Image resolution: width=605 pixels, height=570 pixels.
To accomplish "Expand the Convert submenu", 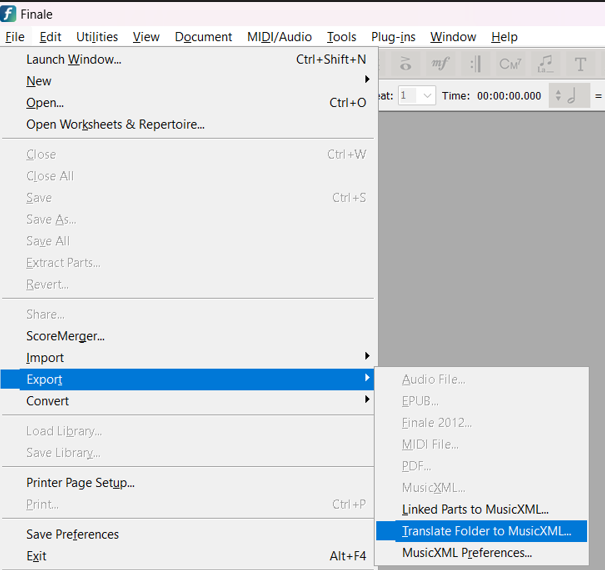I will pyautogui.click(x=189, y=401).
